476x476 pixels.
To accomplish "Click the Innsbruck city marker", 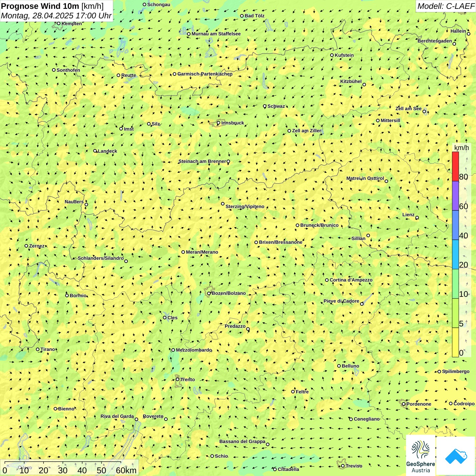I will tap(219, 123).
